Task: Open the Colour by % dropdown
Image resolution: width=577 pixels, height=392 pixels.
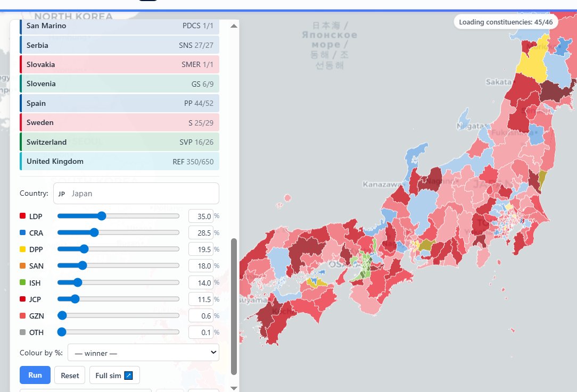Action: coord(144,353)
